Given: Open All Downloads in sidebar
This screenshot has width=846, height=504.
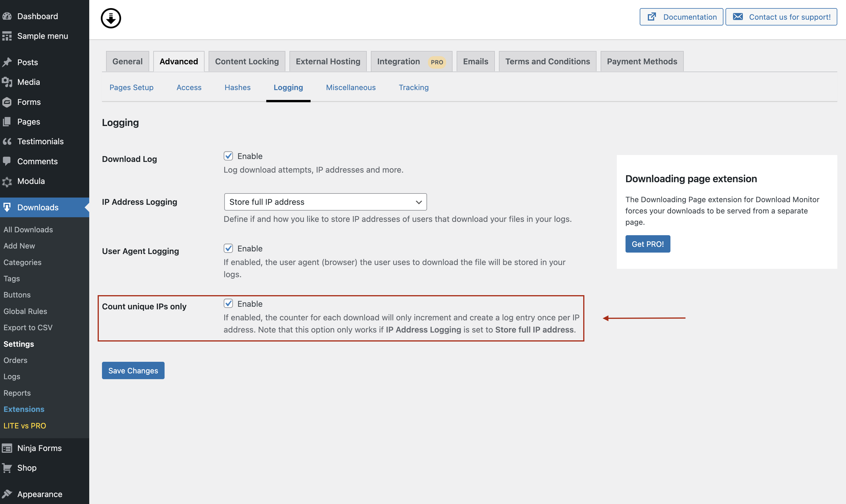Looking at the screenshot, I should click(28, 230).
